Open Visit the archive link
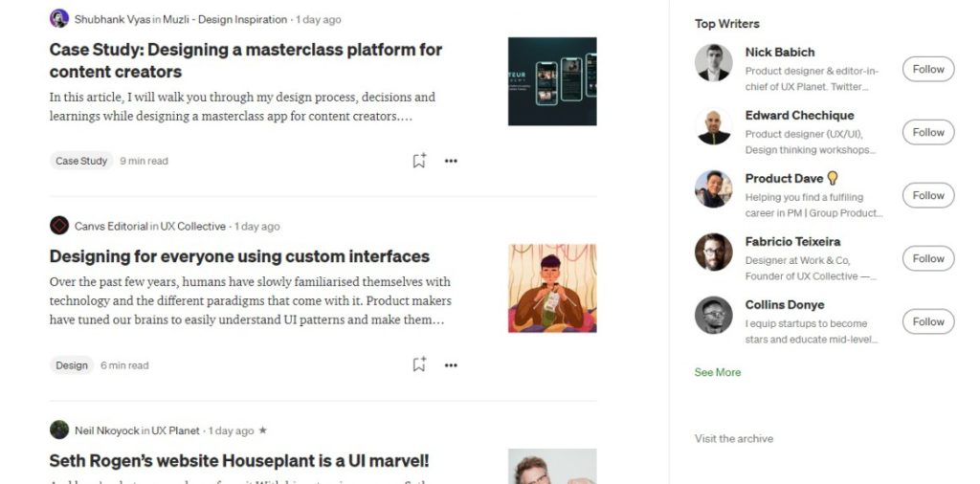Screen dimensions: 980x484 [734, 439]
